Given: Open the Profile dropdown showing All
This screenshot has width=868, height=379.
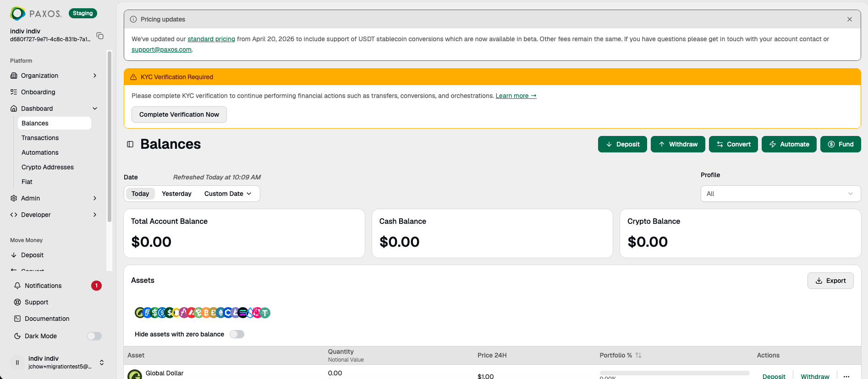Looking at the screenshot, I should click(780, 194).
